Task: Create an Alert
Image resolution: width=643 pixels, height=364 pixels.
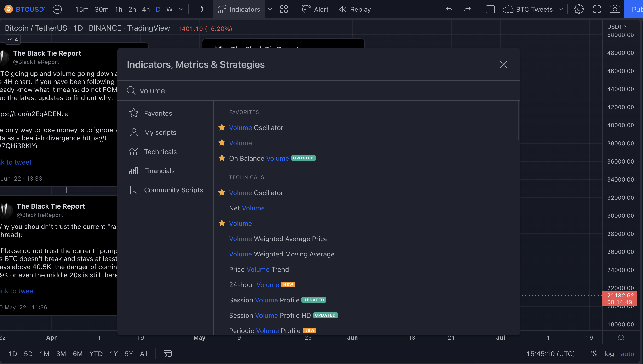Action: [315, 9]
